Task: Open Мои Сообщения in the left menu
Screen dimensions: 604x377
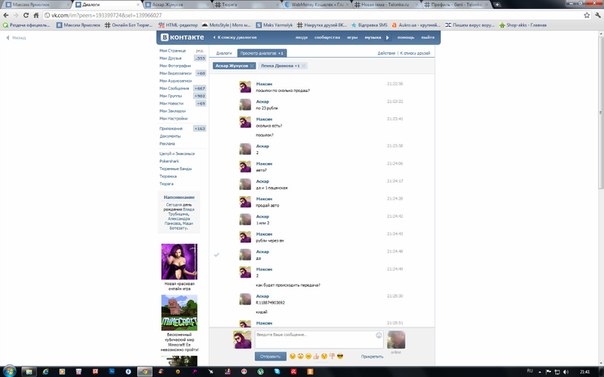Action: click(174, 88)
